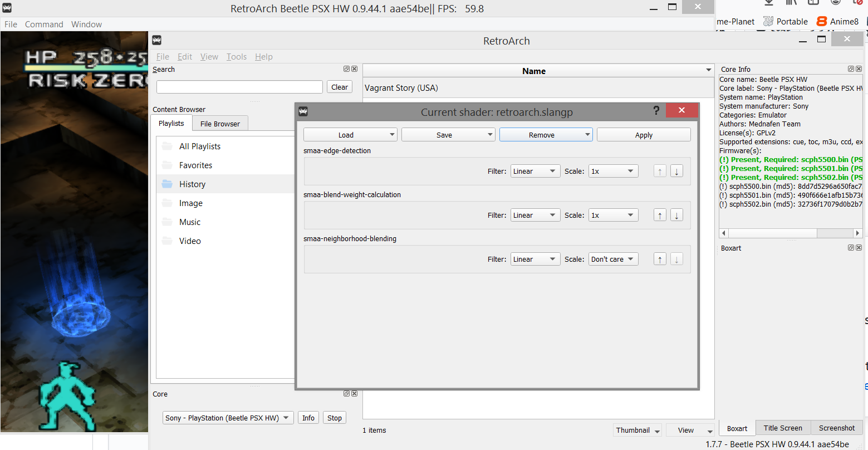Open the Tools menu in RetroArch

pos(236,57)
